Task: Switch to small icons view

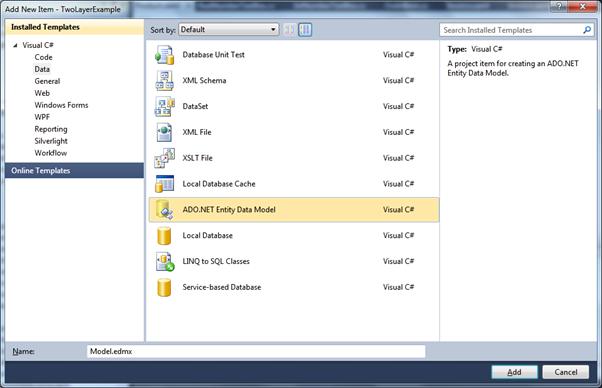Action: [x=290, y=30]
